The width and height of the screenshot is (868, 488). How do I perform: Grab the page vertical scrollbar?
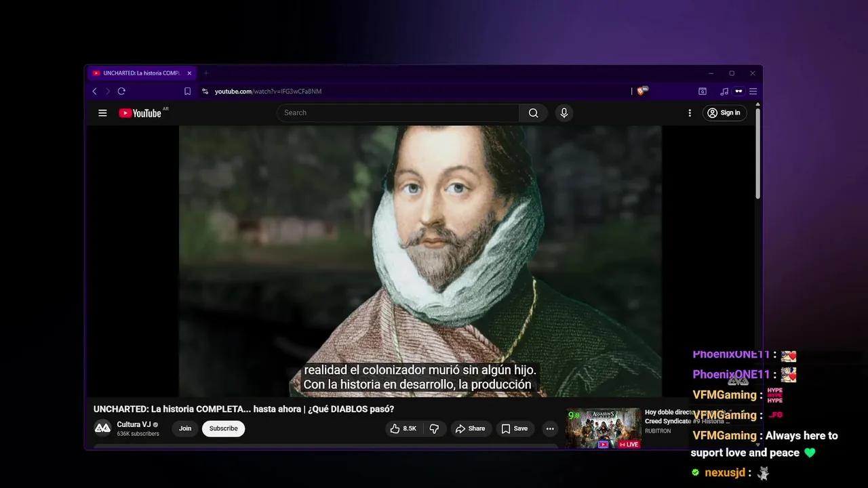coord(758,152)
